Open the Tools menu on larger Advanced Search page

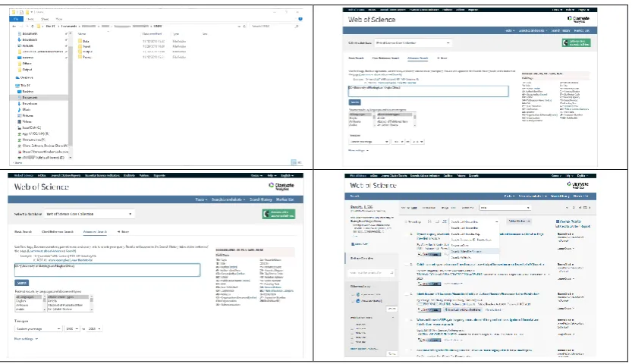coord(201,199)
